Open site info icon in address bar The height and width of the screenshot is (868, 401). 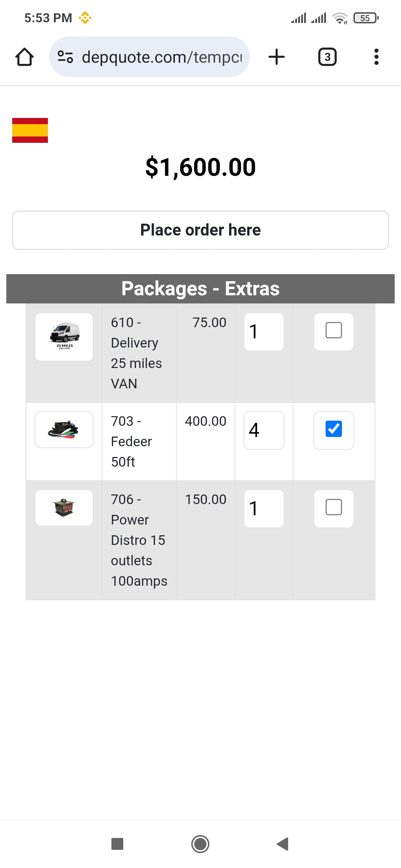coord(65,57)
